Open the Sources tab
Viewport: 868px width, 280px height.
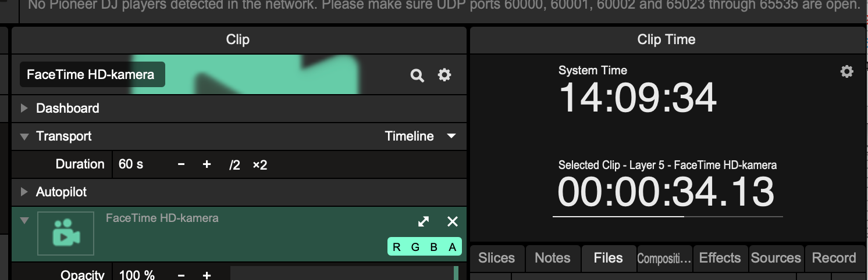[x=775, y=259]
